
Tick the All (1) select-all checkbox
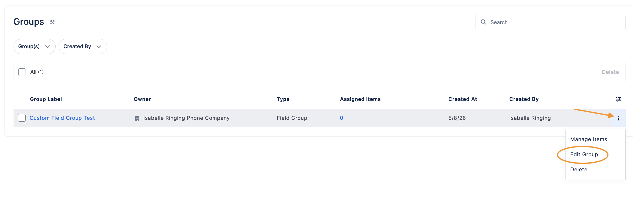[x=22, y=72]
